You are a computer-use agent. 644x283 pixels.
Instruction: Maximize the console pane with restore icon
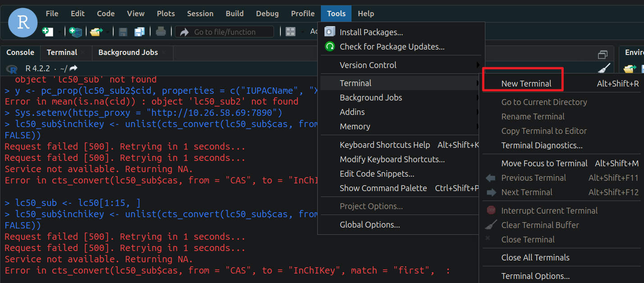coord(603,55)
